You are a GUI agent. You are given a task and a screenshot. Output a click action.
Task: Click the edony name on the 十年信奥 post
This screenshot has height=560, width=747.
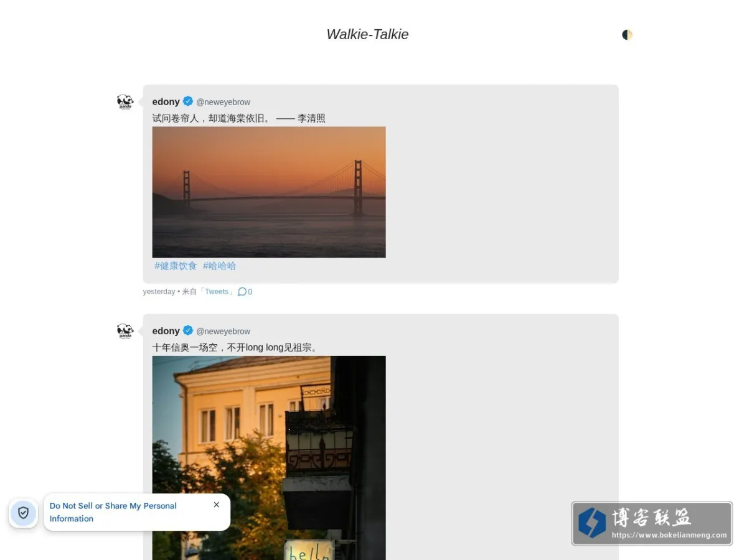[166, 330]
